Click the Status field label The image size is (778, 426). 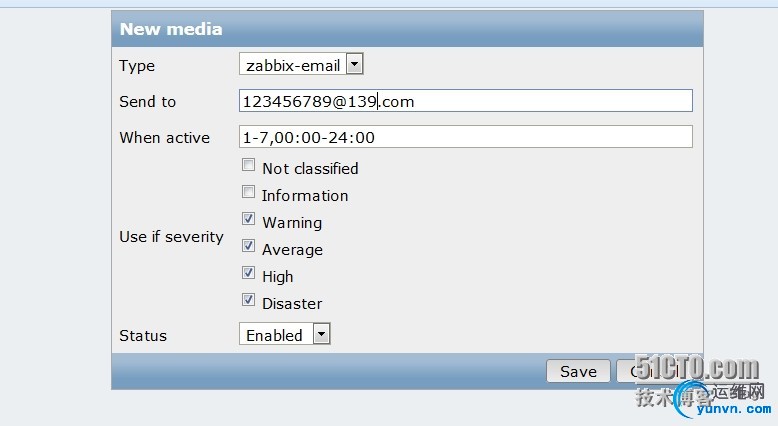coord(143,336)
